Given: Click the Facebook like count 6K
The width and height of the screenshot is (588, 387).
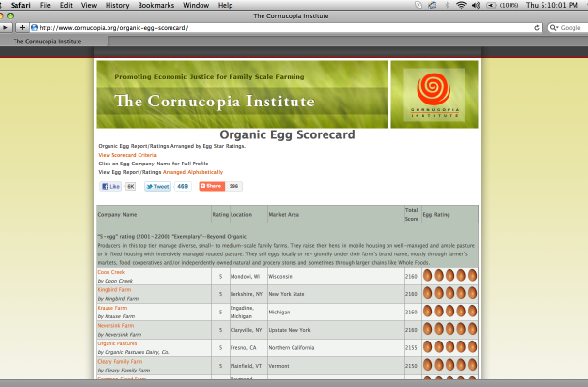Looking at the screenshot, I should 130,186.
